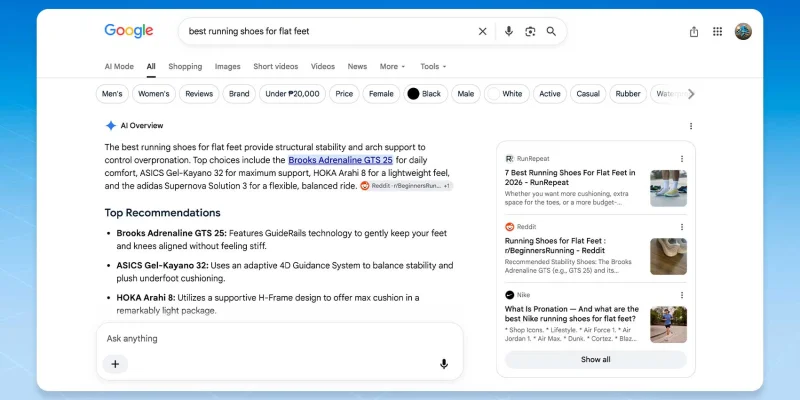Click the magnifying glass search icon

551,31
